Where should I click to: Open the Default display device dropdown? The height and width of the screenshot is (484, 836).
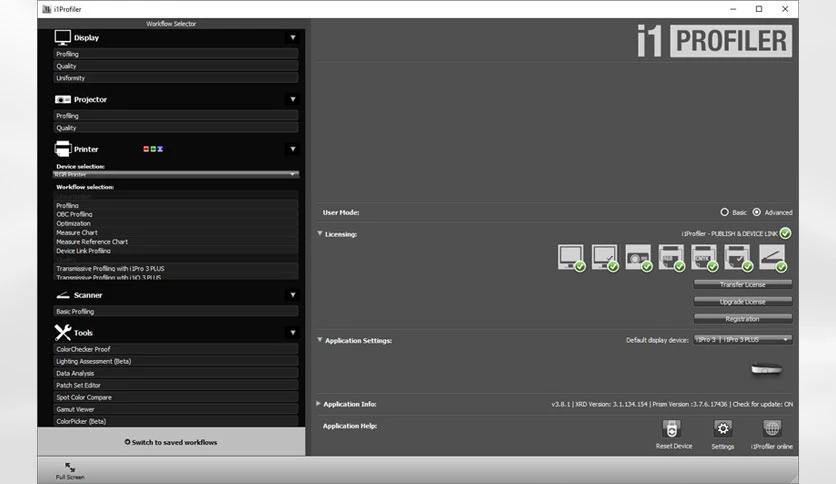tap(743, 340)
